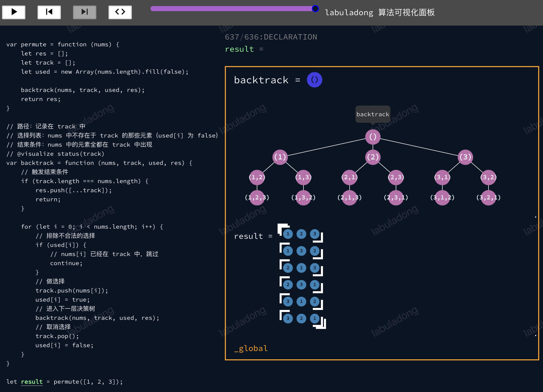The height and width of the screenshot is (392, 543).
Task: Click the (1,3,2) leaf node
Action: click(303, 198)
